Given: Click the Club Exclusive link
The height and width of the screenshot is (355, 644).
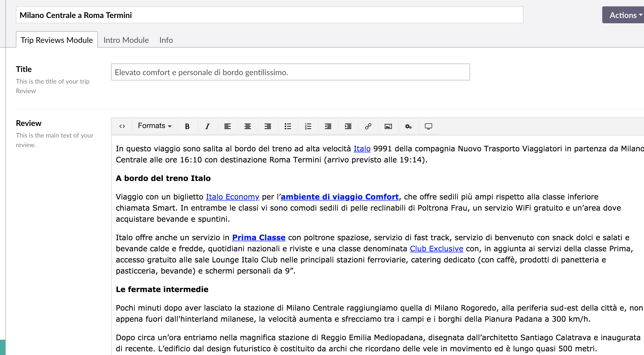Looking at the screenshot, I should [x=436, y=249].
